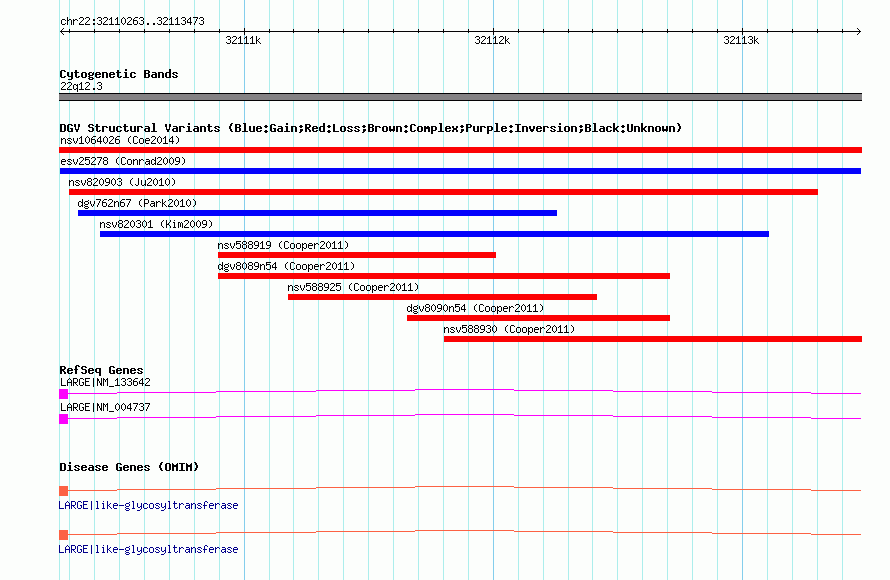The width and height of the screenshot is (890, 580).
Task: Open the first LARGE|like-glycosyltransferase link
Action: tap(148, 505)
